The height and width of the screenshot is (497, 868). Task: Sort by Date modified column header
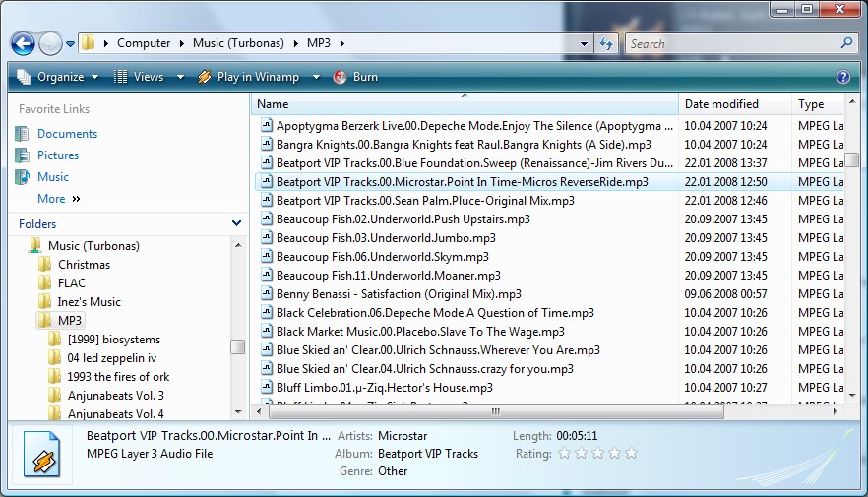(x=721, y=104)
